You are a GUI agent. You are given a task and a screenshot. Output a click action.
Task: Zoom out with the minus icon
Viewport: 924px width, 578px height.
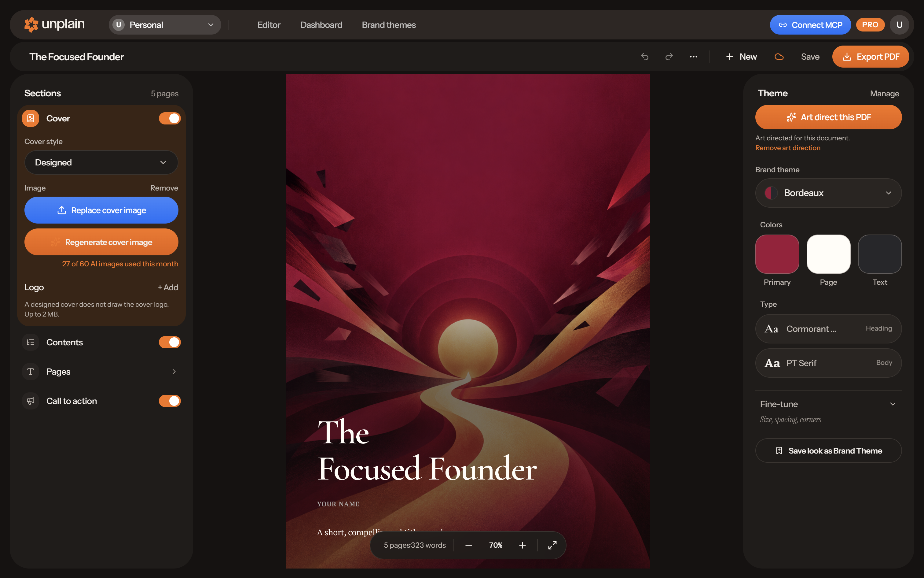[x=469, y=545]
